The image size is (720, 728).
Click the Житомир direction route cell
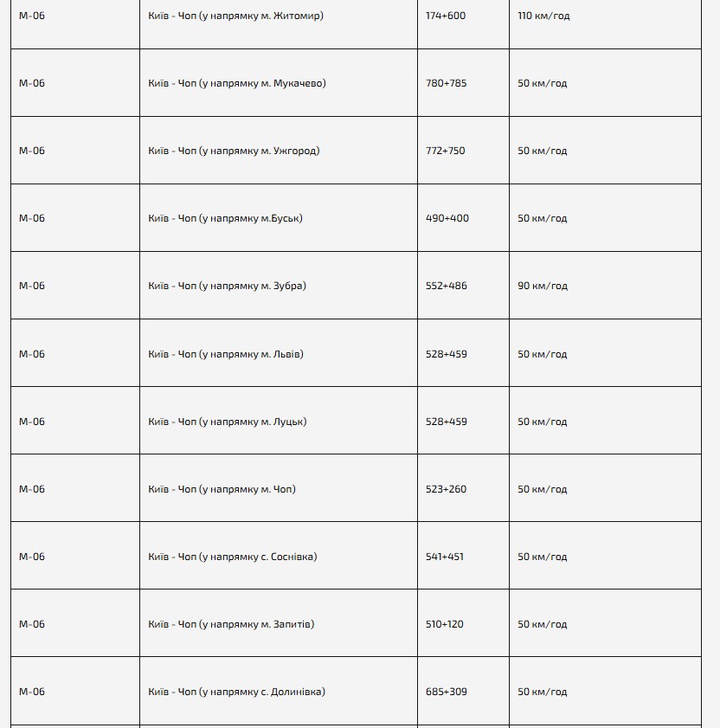pos(235,16)
